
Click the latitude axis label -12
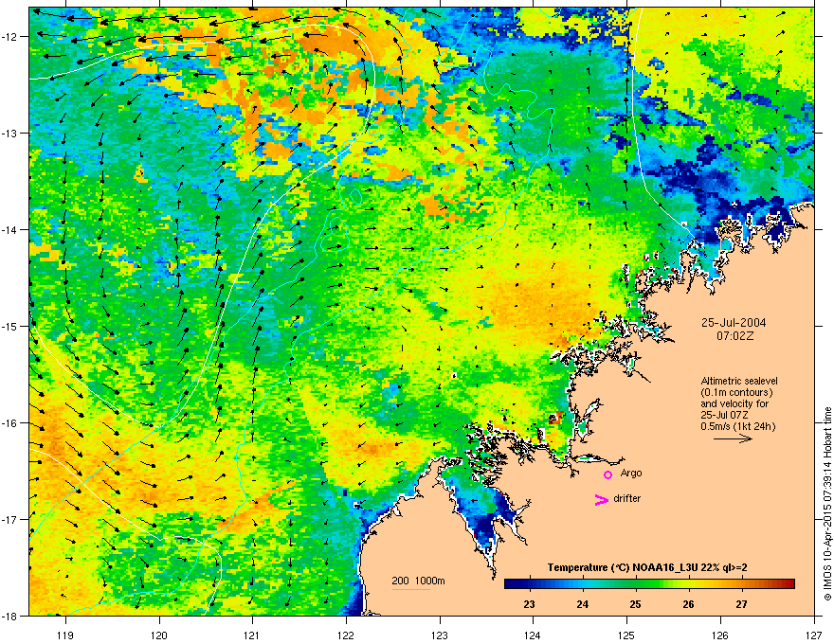pos(10,36)
